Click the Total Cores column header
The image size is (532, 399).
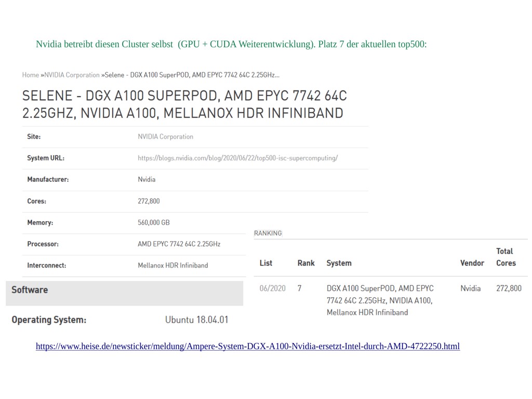(505, 257)
